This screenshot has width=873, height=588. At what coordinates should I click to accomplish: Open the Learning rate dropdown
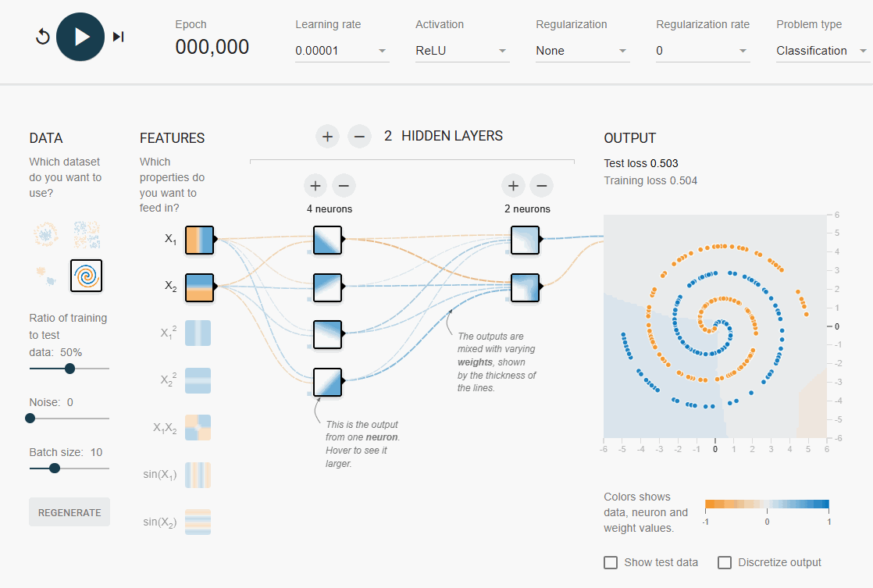coord(341,51)
